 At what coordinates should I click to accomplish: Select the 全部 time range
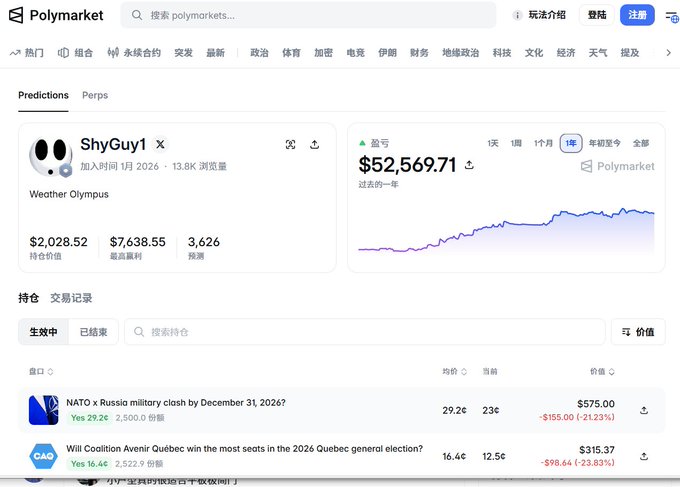click(x=641, y=143)
